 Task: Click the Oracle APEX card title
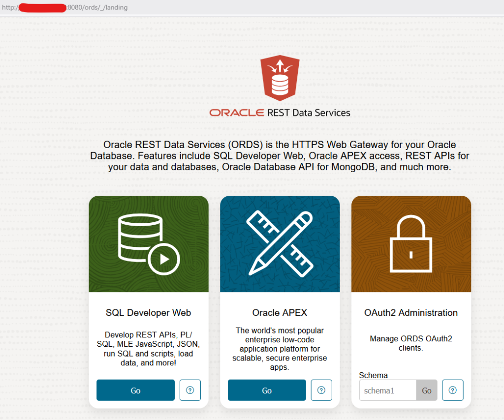coord(280,313)
